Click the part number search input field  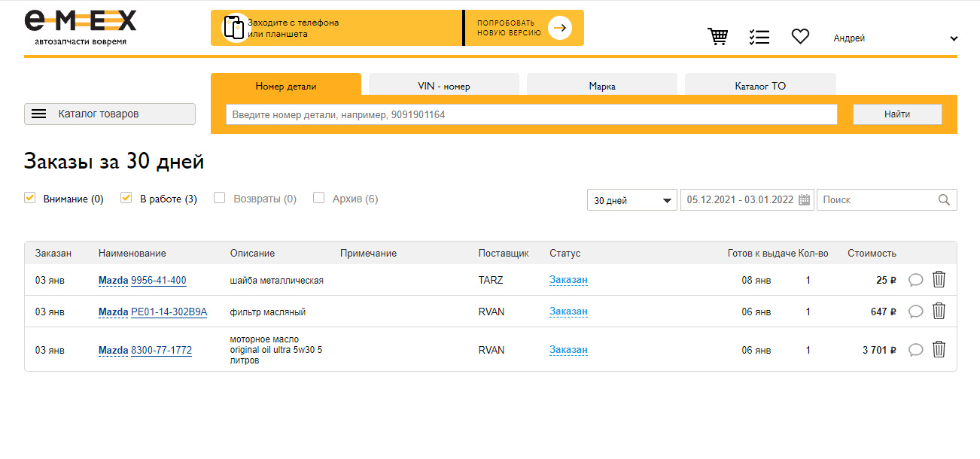click(x=531, y=114)
